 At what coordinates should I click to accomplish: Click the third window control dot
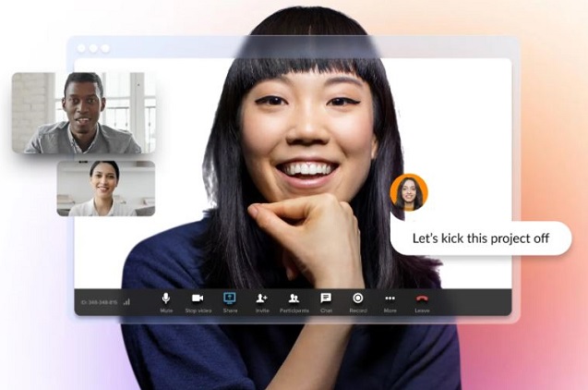104,48
